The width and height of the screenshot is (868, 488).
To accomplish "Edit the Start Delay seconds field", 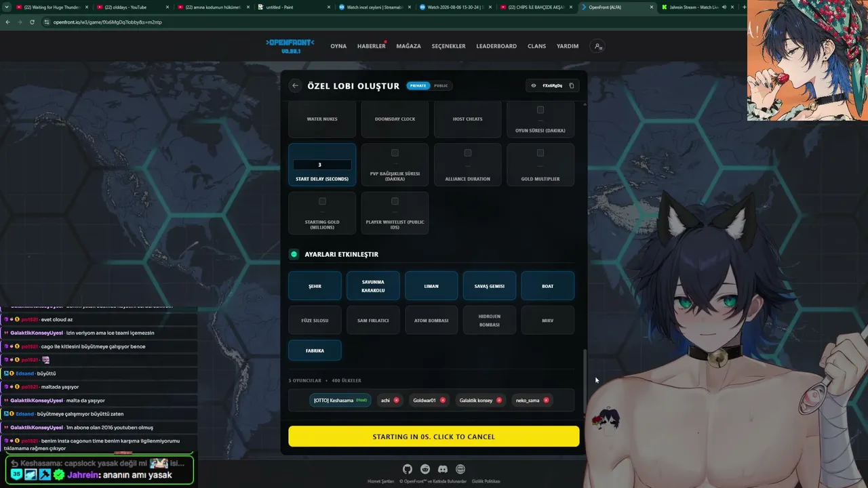I will pyautogui.click(x=322, y=165).
